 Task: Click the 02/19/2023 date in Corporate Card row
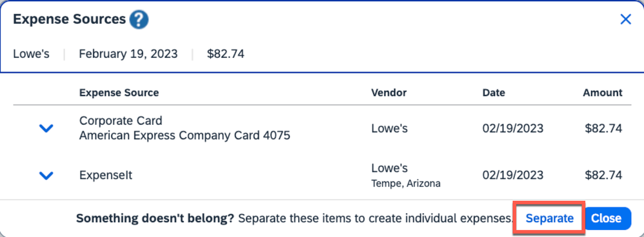513,128
